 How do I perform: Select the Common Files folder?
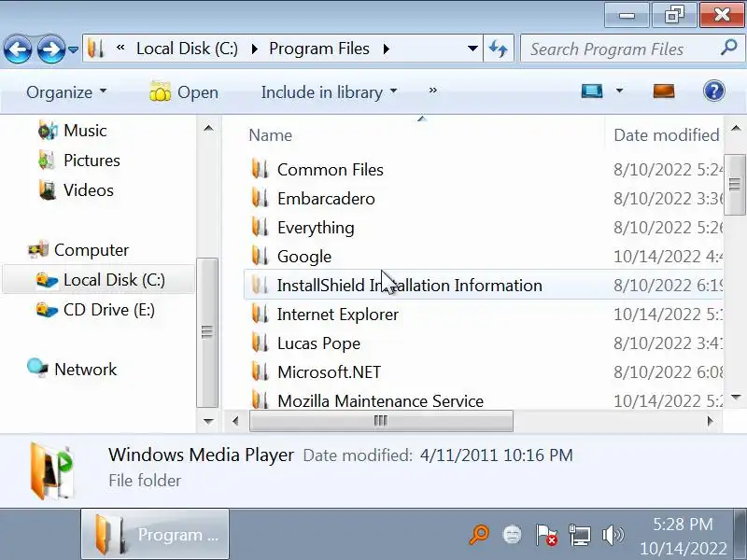pos(331,170)
